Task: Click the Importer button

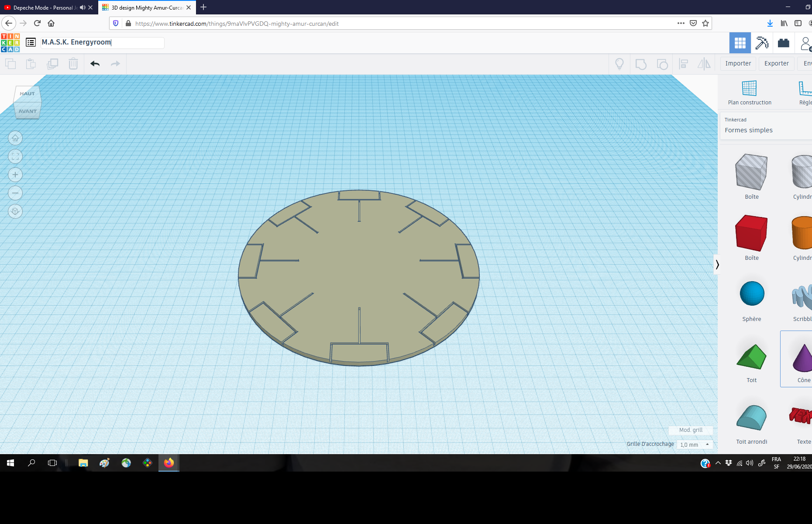Action: tap(738, 64)
